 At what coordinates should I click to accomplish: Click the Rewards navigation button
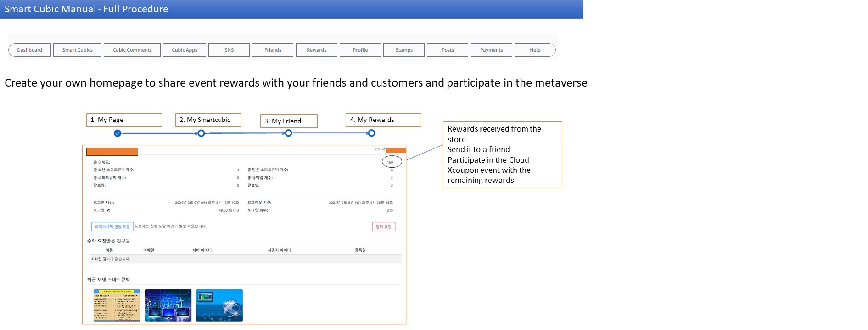(x=317, y=50)
